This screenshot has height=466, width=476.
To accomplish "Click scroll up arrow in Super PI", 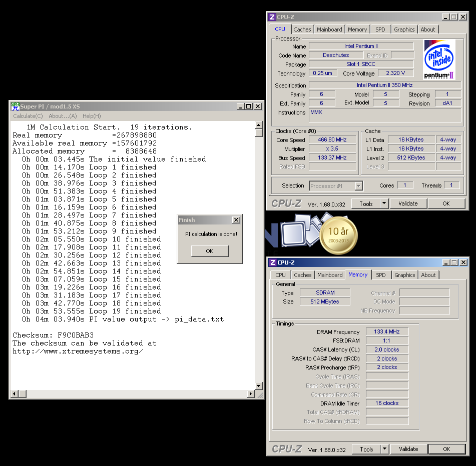I will pos(259,125).
